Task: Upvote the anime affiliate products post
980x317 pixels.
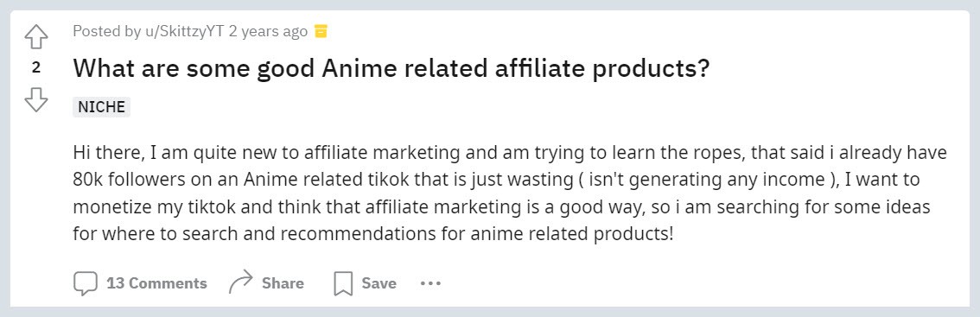Action: click(35, 37)
